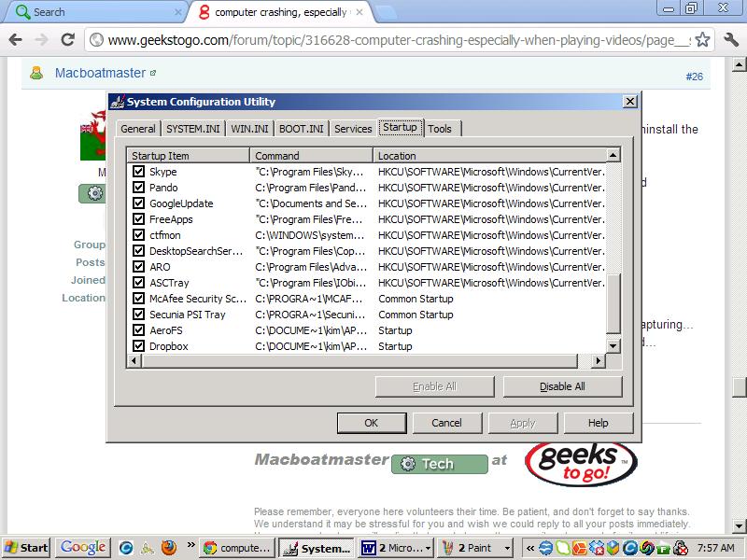Click the browser page scroll-down arrow
Image resolution: width=747 pixels, height=560 pixels.
pyautogui.click(x=739, y=525)
